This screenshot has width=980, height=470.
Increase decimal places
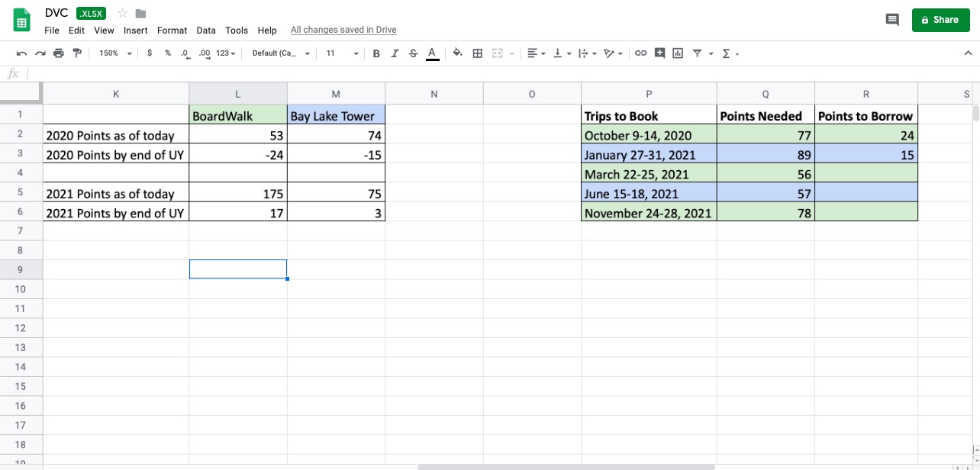[x=205, y=53]
